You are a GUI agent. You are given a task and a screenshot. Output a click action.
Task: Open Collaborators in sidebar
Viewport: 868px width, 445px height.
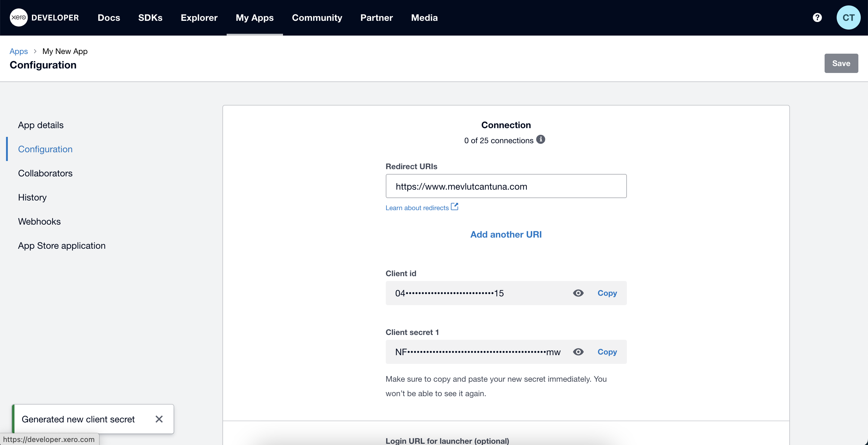[x=45, y=173]
